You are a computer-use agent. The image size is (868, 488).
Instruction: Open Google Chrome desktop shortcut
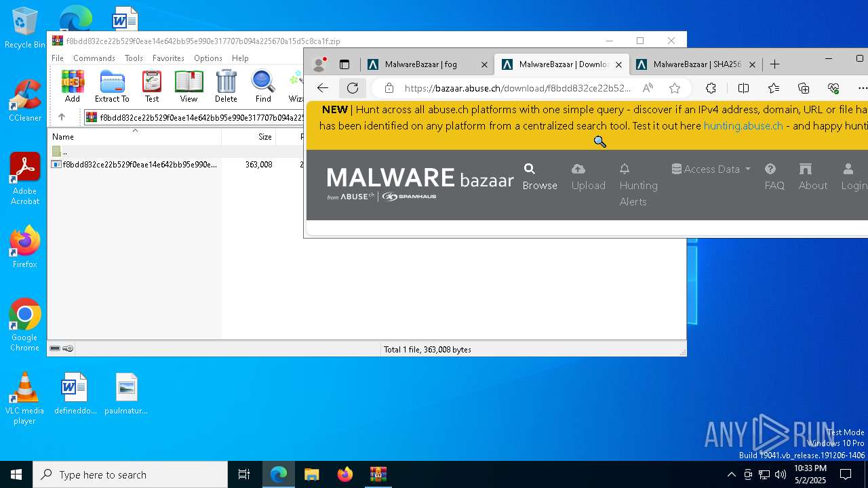click(x=25, y=325)
